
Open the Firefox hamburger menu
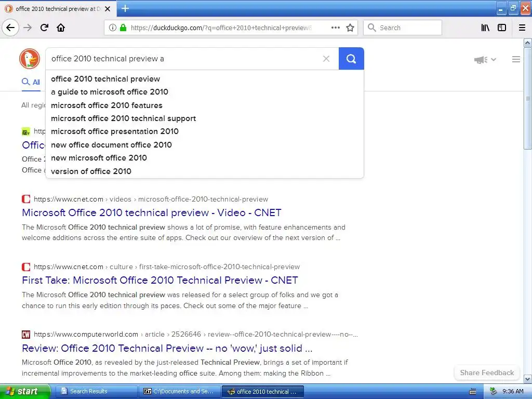(522, 28)
